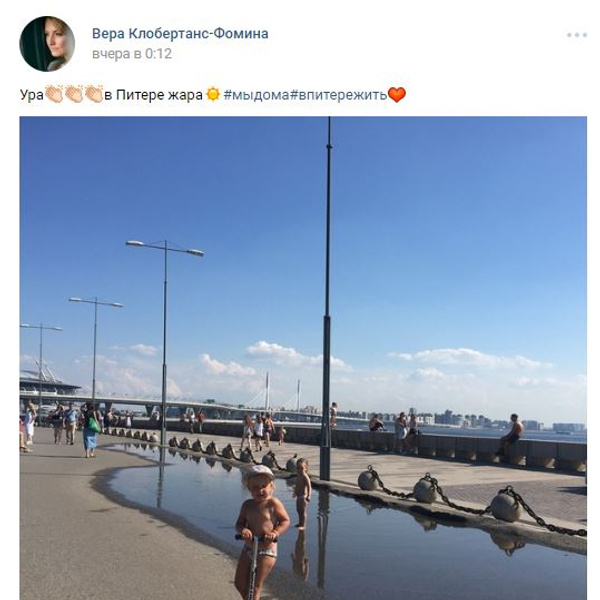Click the first clapping hands emoji
Viewport: 600px width, 600px height.
(54, 94)
